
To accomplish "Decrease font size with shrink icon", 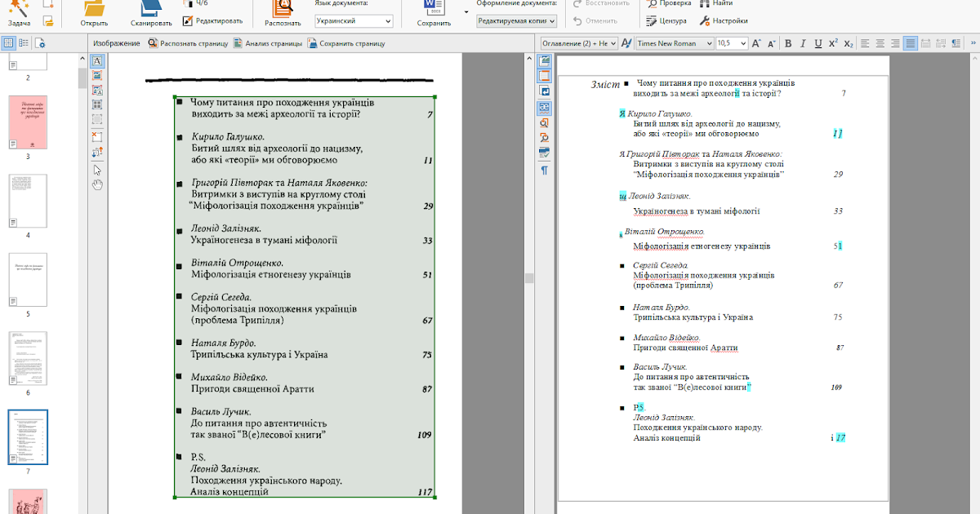I will pos(772,43).
